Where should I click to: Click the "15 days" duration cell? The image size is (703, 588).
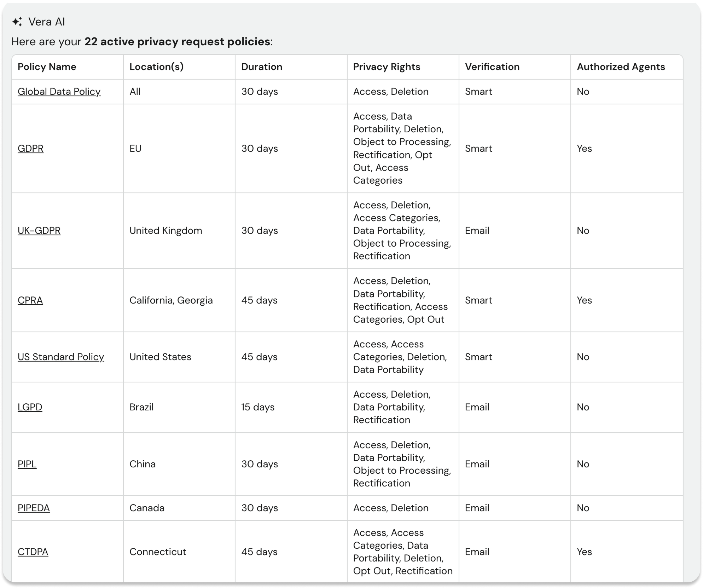coord(258,407)
